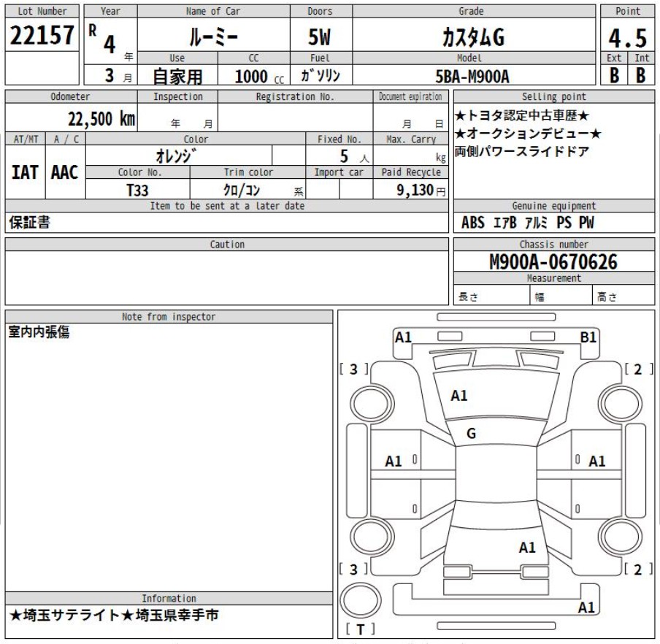This screenshot has height=644, width=660.
Task: Click the car name ルーミー
Action: coord(213,37)
